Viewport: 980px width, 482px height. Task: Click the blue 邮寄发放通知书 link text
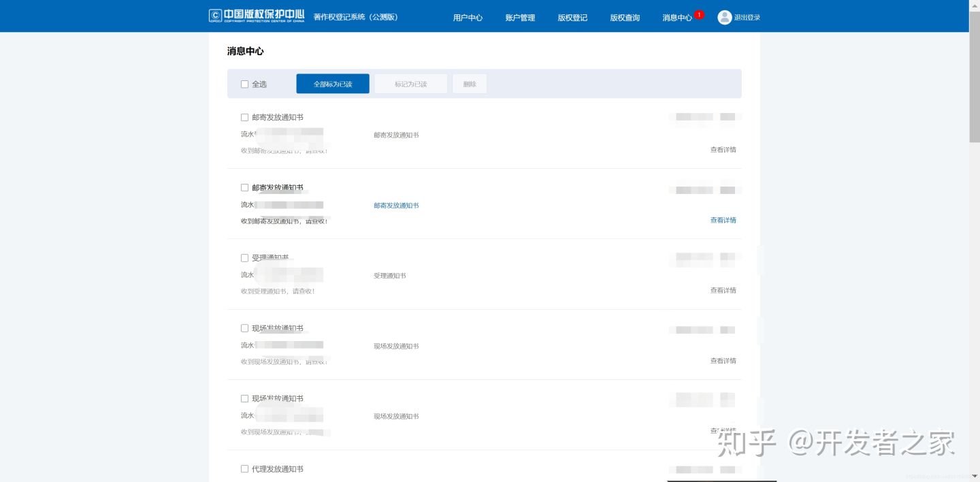tap(396, 206)
